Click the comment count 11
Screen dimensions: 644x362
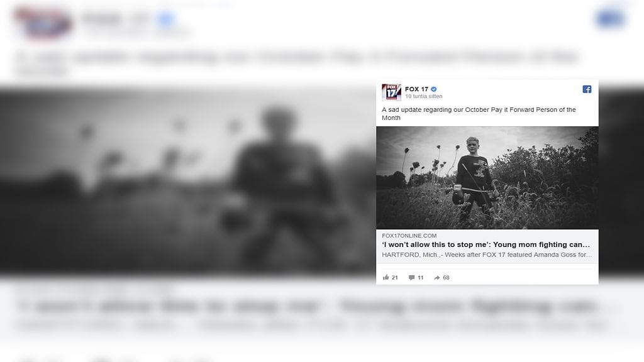[420, 278]
